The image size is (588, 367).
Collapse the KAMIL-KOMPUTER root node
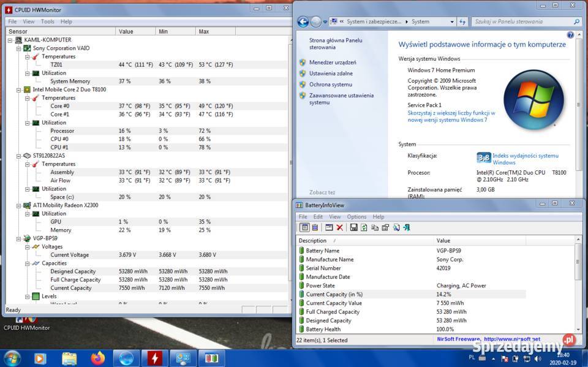[x=10, y=40]
